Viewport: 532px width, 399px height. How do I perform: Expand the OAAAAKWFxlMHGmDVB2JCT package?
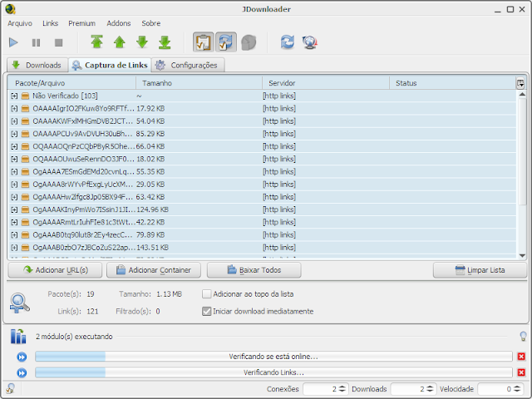tap(14, 121)
